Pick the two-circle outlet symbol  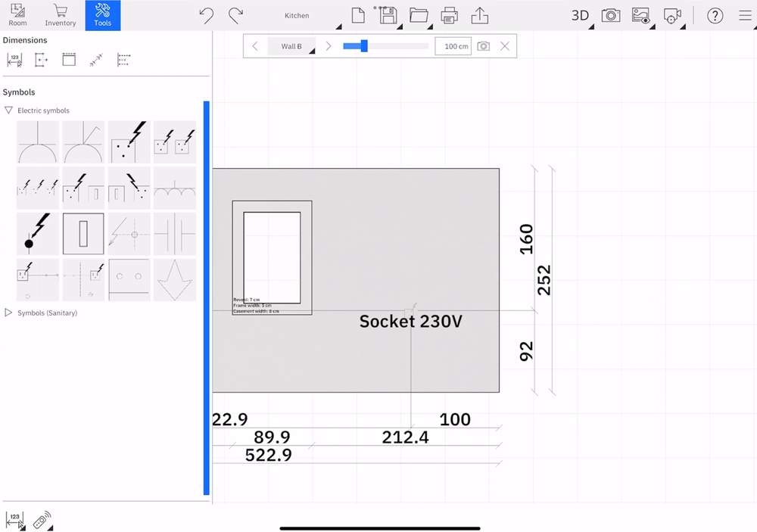click(129, 279)
